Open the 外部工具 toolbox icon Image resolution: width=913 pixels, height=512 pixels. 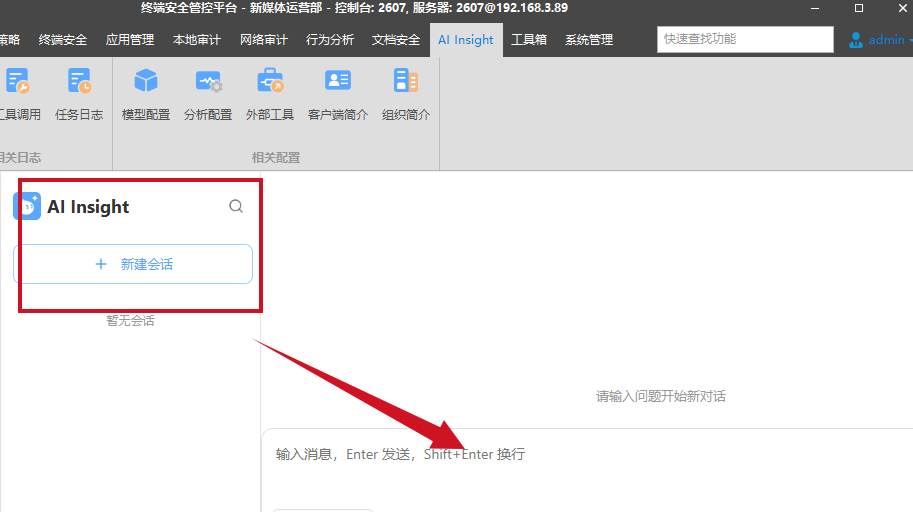[270, 80]
